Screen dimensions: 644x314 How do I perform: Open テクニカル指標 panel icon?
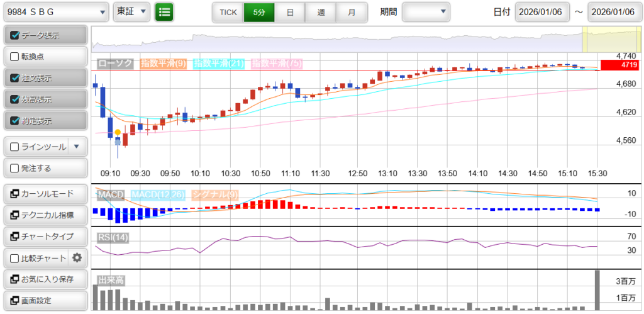pyautogui.click(x=15, y=215)
